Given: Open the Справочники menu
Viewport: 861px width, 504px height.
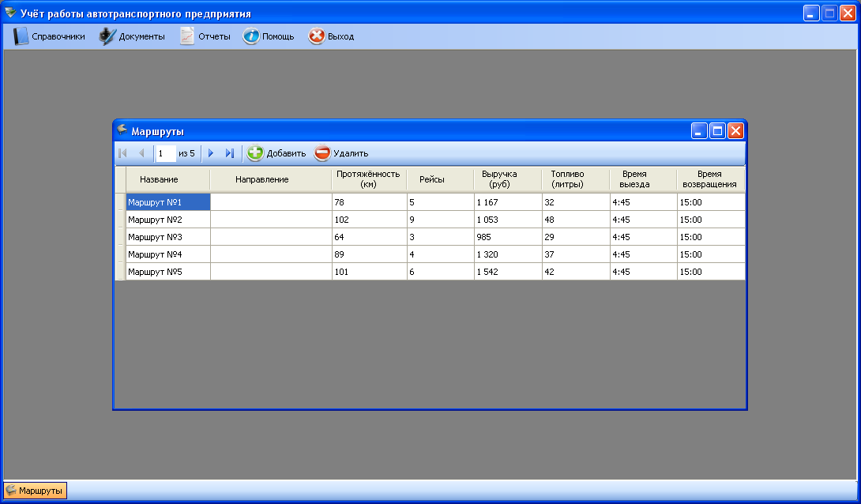Looking at the screenshot, I should (49, 36).
